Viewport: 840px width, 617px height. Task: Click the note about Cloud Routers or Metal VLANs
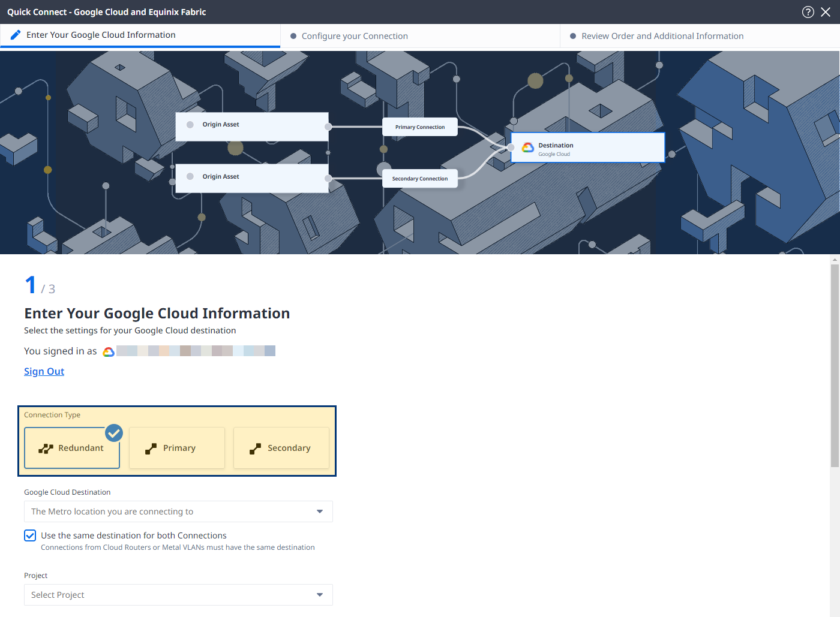click(x=178, y=547)
